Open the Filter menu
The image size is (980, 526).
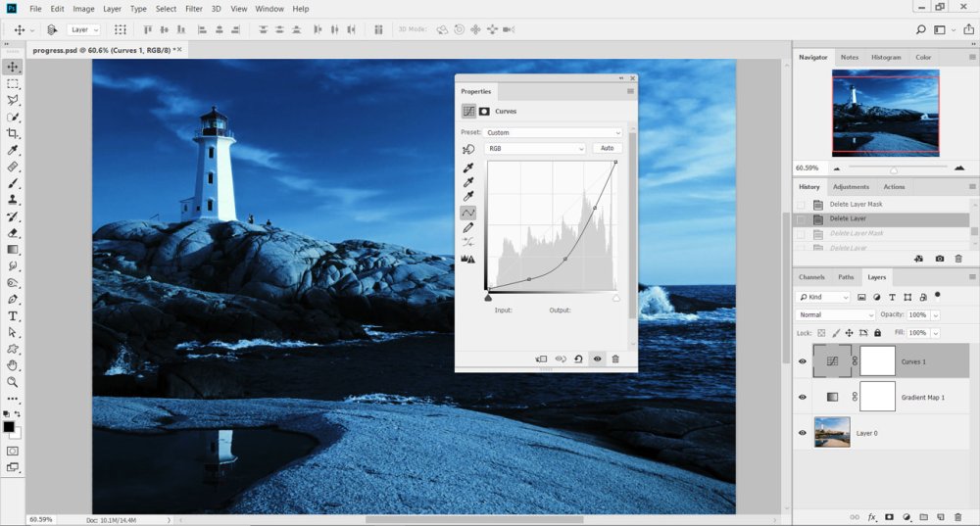tap(194, 9)
